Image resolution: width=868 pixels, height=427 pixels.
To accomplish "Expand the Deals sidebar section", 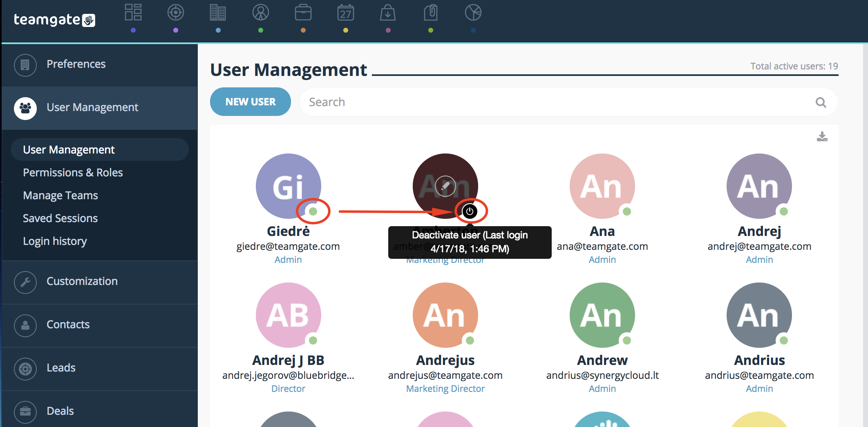I will pos(100,409).
